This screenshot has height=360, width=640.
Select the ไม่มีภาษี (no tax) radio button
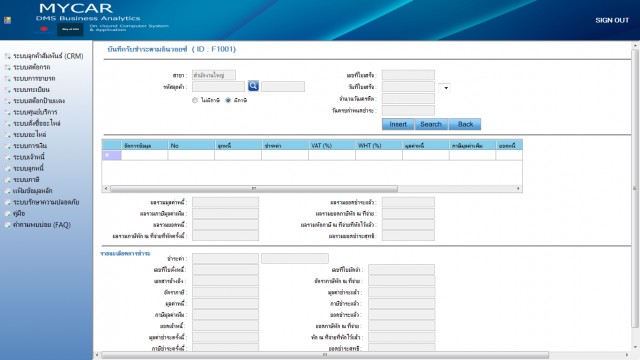(195, 100)
